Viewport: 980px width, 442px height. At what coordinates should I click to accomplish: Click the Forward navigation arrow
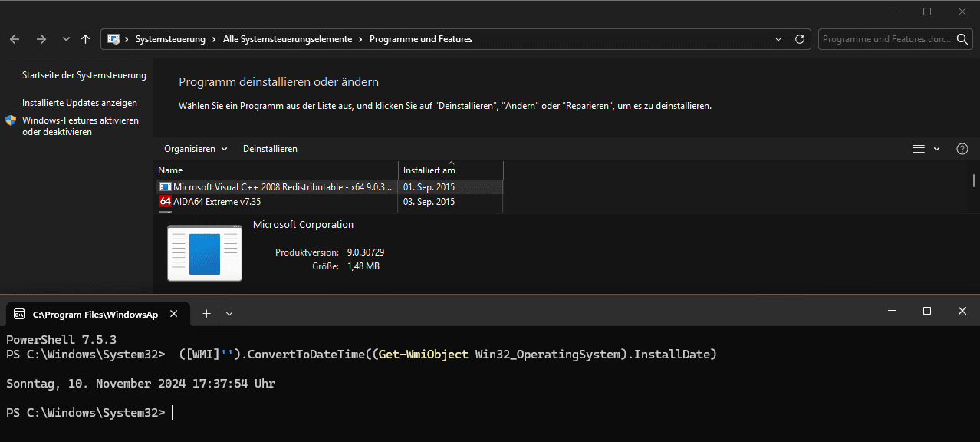coord(41,39)
